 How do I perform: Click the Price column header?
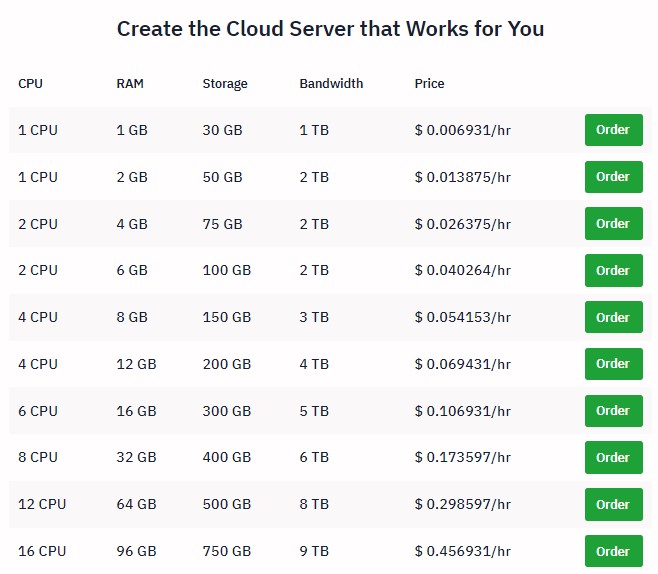pyautogui.click(x=429, y=83)
